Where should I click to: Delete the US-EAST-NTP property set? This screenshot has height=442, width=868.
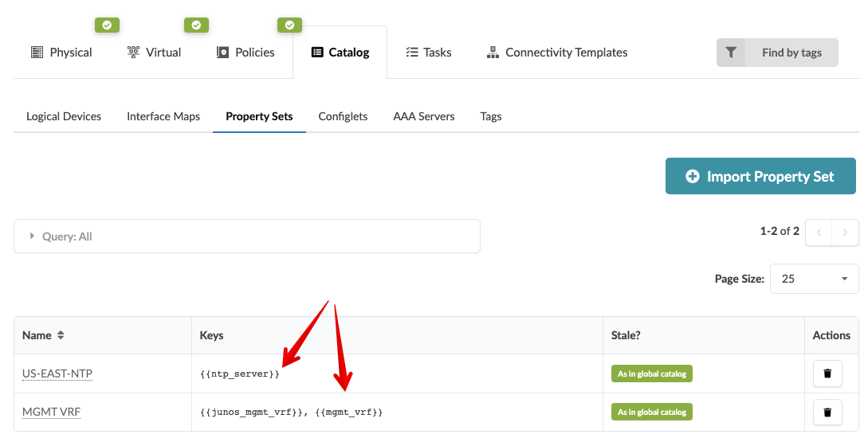point(827,374)
